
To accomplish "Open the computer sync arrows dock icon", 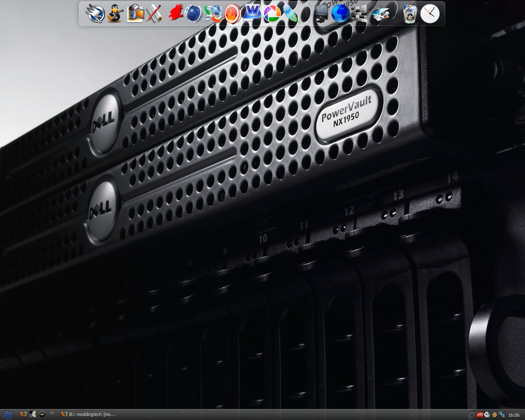I will pyautogui.click(x=213, y=14).
